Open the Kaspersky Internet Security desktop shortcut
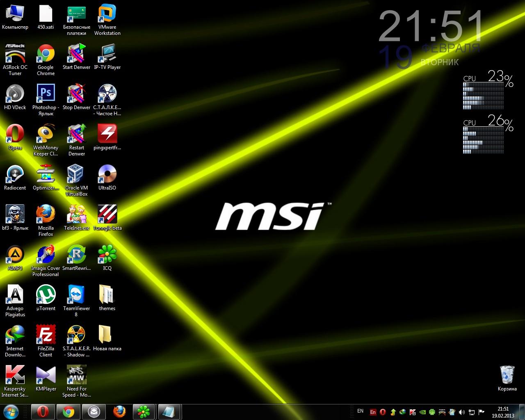The height and width of the screenshot is (420, 525). click(15, 375)
